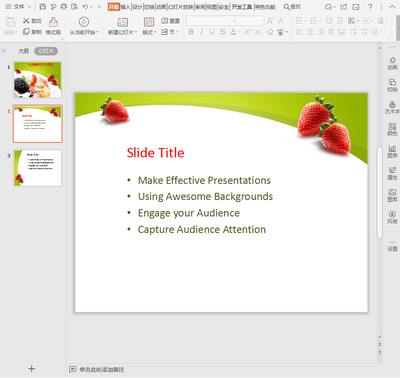Open the File menu dropdown arrow
The image size is (400, 378).
[29, 7]
